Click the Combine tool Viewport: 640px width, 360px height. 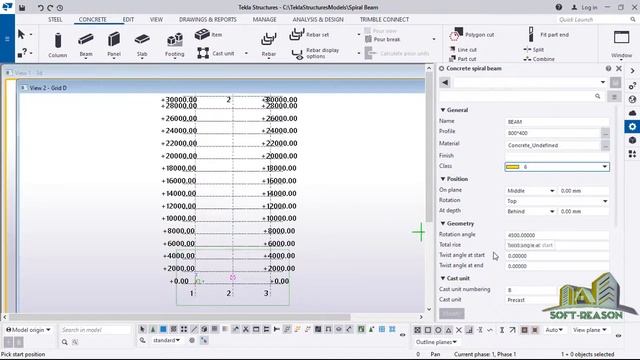(539, 59)
